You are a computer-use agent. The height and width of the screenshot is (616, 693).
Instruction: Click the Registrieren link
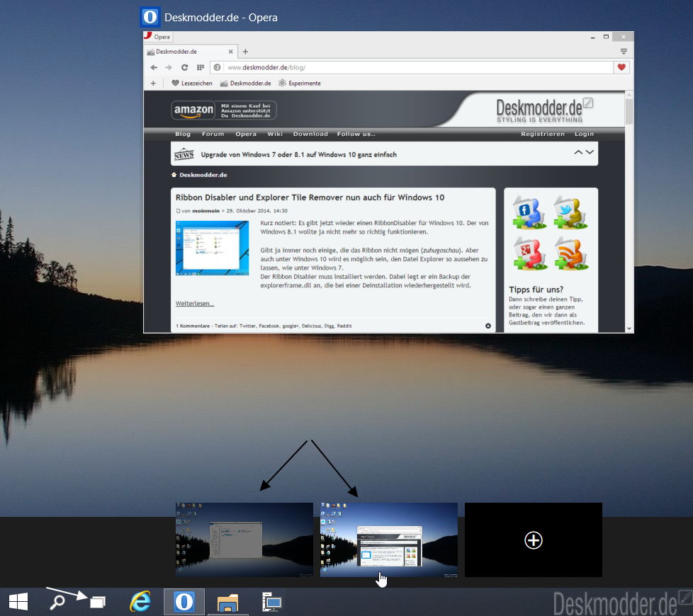click(543, 134)
